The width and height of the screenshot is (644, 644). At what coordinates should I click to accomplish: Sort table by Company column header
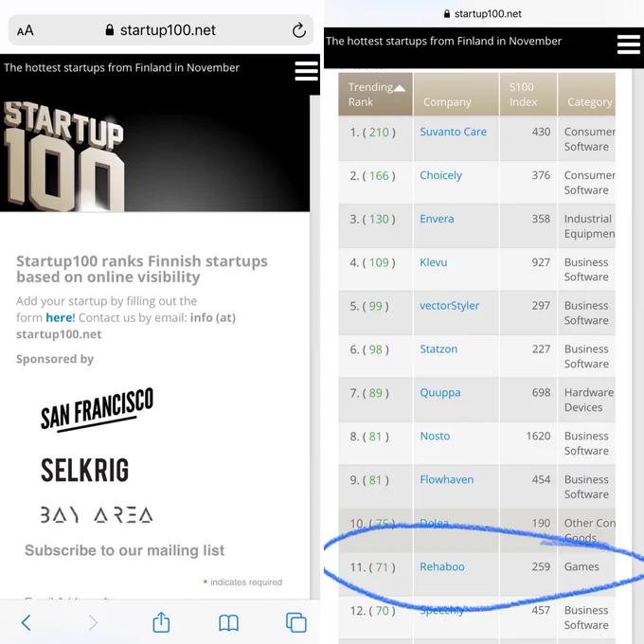(x=456, y=95)
